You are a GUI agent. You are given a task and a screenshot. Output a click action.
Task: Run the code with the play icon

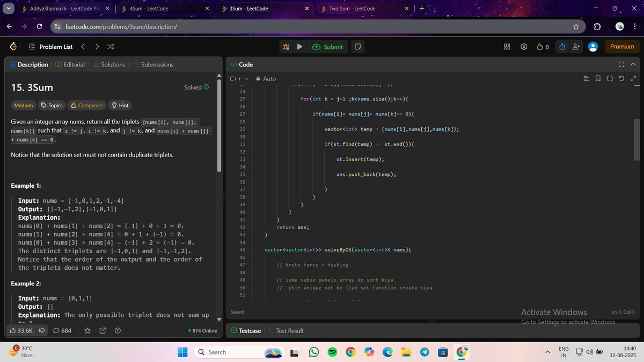299,47
